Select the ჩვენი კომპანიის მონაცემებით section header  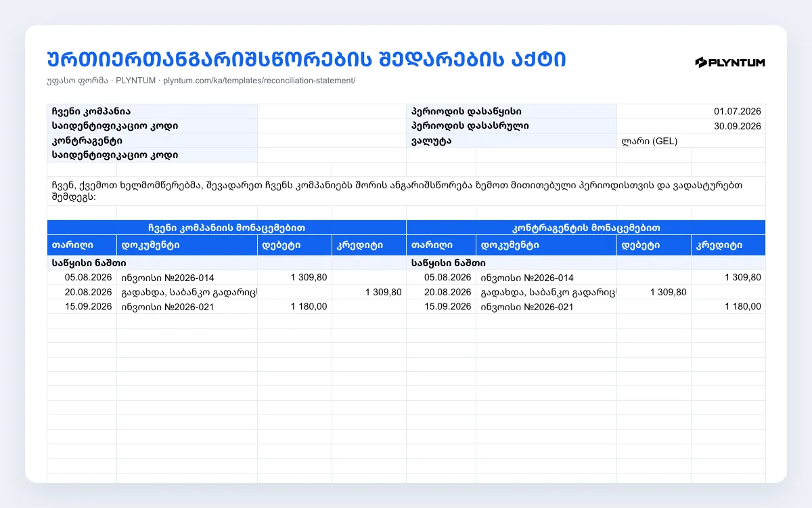point(227,228)
